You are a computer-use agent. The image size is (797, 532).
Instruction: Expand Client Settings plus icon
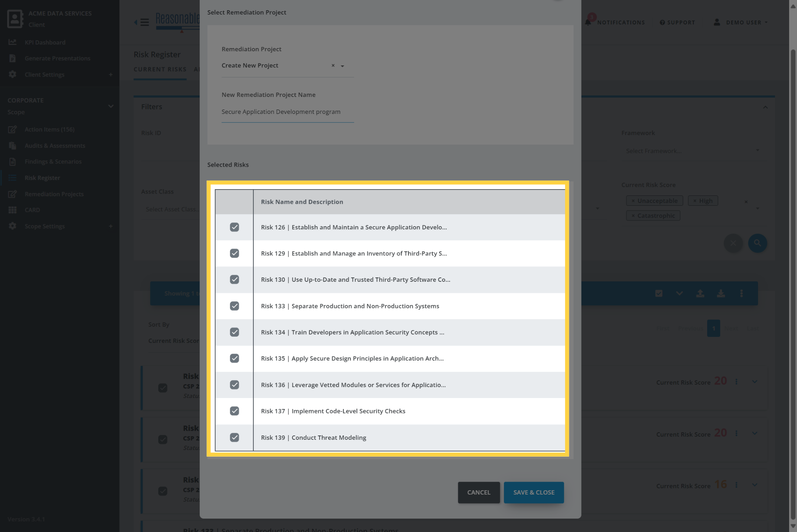coord(111,74)
